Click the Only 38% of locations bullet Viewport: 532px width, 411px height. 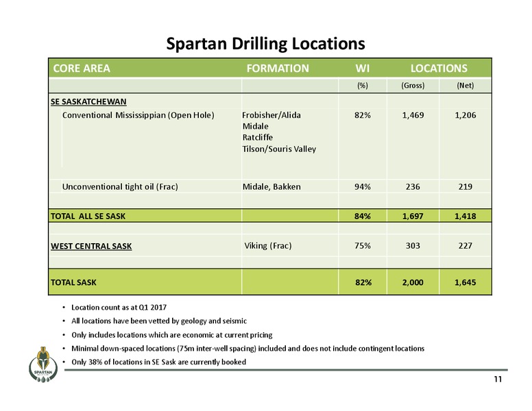pos(159,362)
